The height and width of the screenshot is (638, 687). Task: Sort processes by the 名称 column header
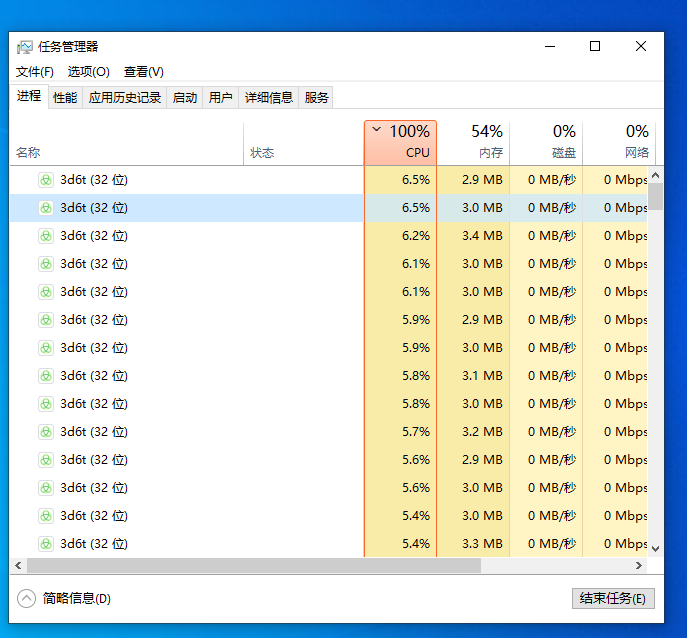[x=28, y=153]
